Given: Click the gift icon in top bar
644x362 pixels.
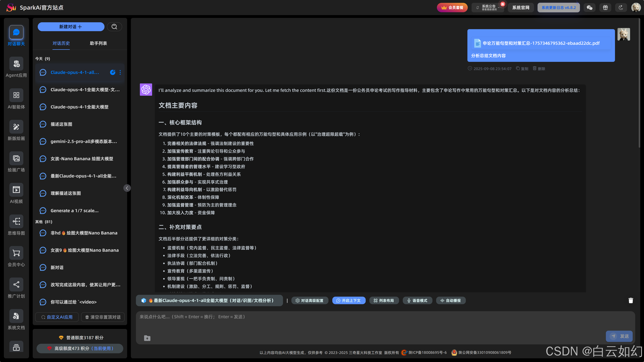Looking at the screenshot, I should pos(605,8).
